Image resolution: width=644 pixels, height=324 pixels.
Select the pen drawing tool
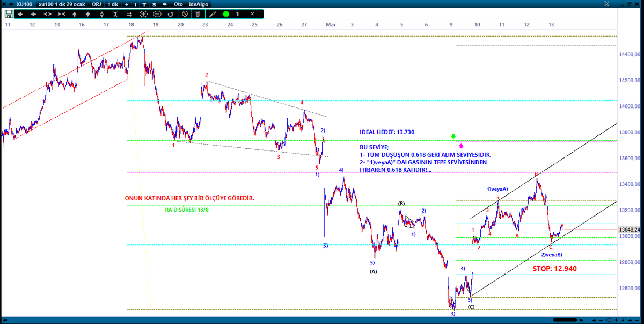211,14
